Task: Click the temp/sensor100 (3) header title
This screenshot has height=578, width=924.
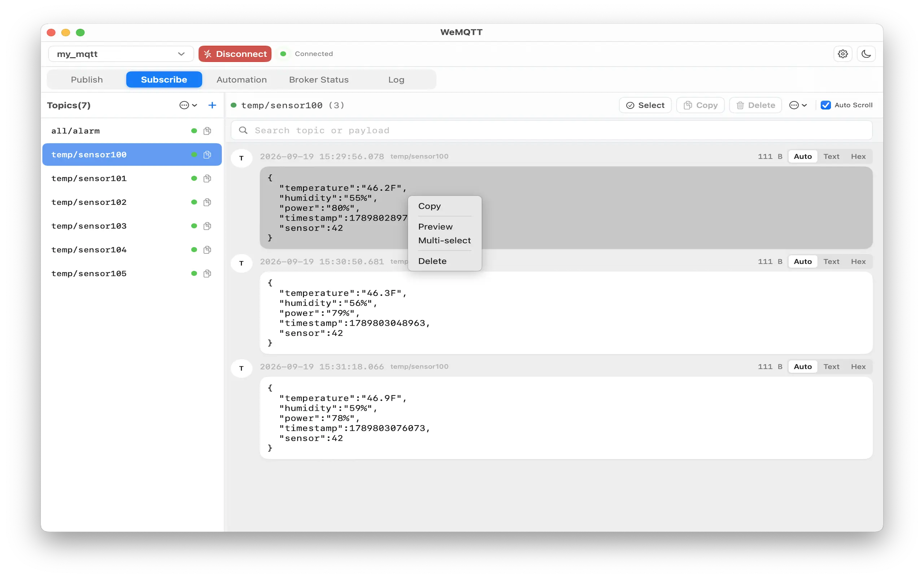Action: (x=292, y=105)
